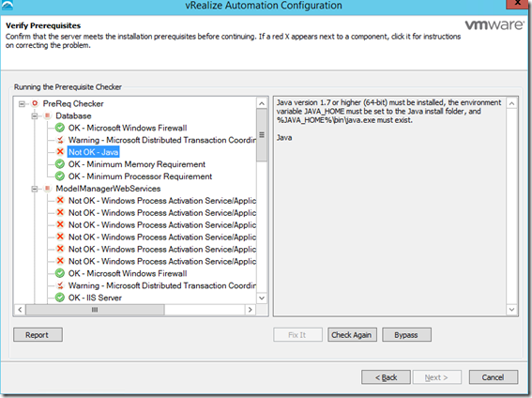Viewport: 532px width, 398px height.
Task: Click the tree's vertical scrollbar down arrow
Action: click(x=262, y=298)
